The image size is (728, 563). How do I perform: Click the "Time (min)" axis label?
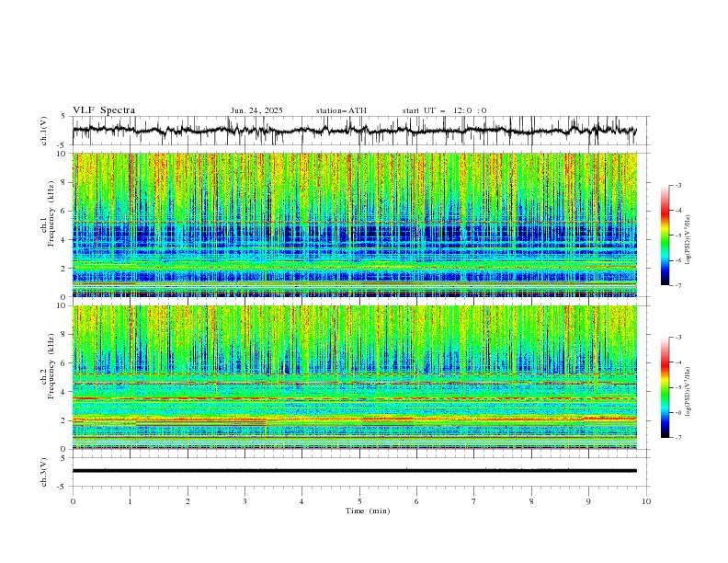click(368, 511)
